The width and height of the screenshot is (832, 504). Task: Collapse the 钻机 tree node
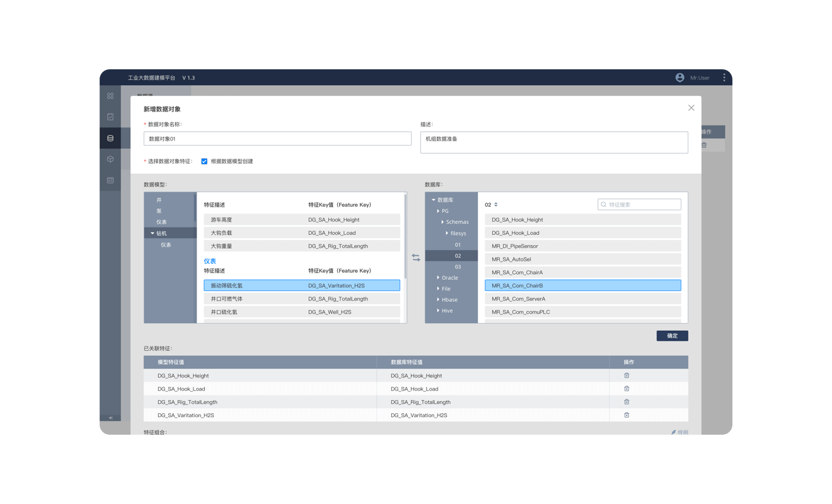(x=153, y=234)
